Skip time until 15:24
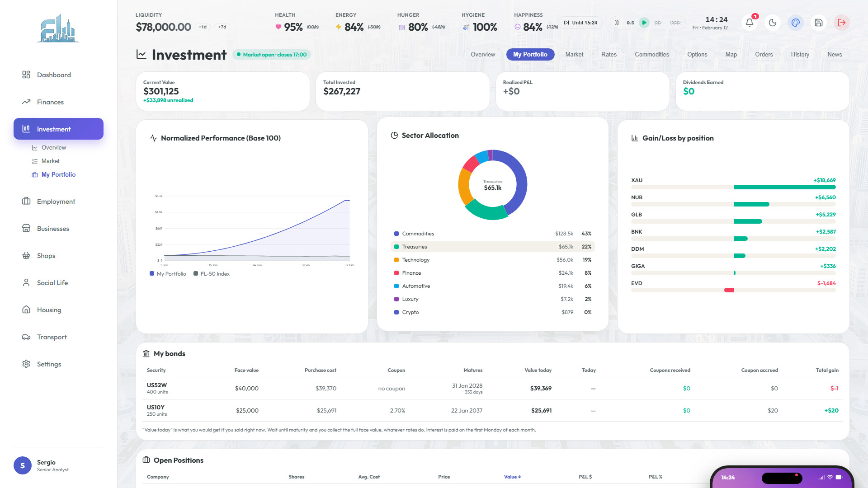 click(x=580, y=23)
